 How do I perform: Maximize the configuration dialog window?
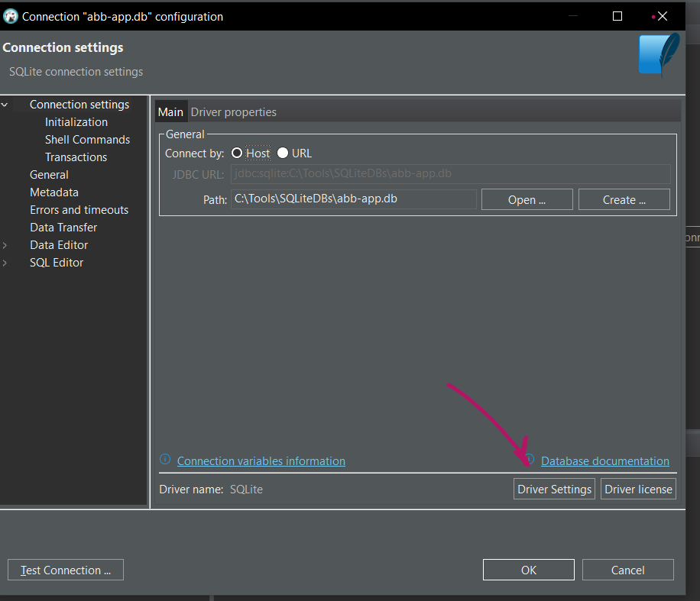pos(617,16)
